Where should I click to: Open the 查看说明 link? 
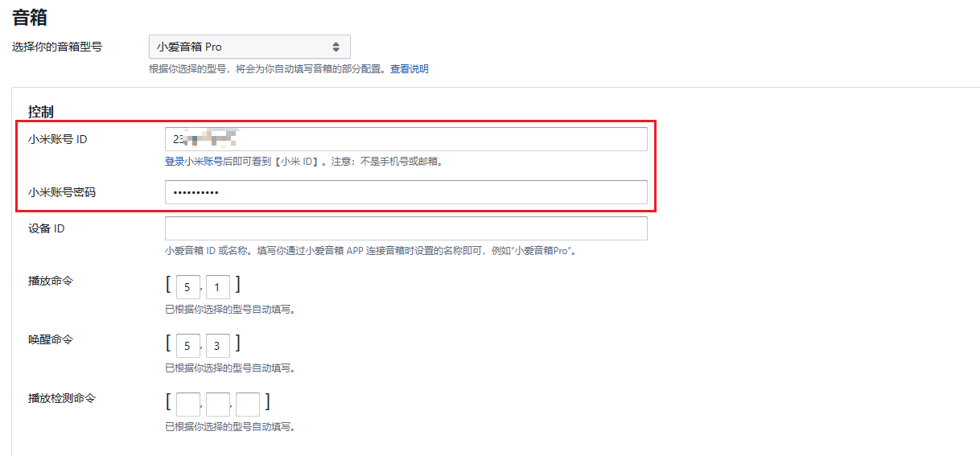(410, 69)
